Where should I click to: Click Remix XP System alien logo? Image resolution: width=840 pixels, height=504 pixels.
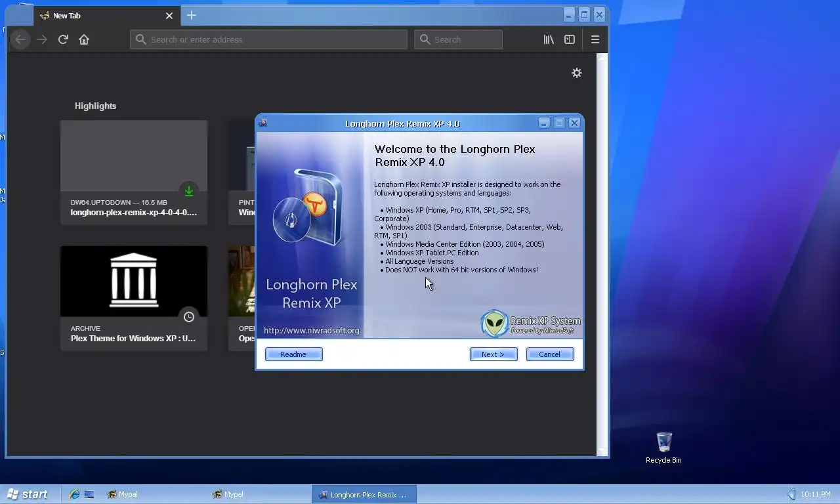494,324
